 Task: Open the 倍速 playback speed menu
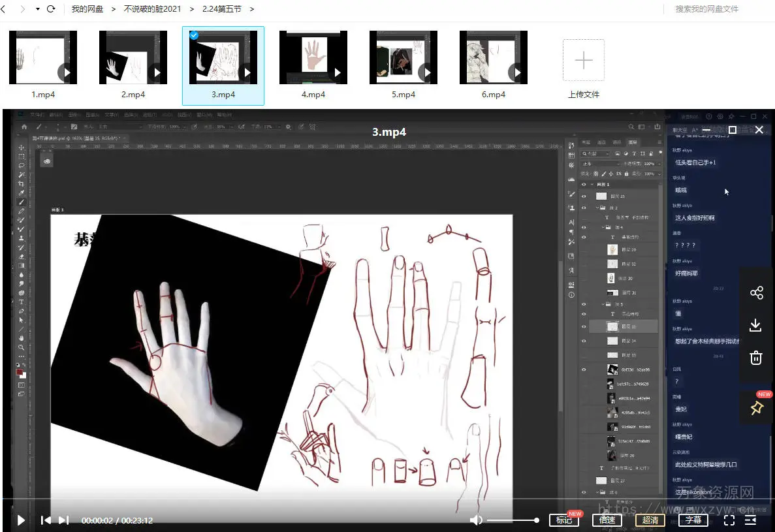[607, 520]
